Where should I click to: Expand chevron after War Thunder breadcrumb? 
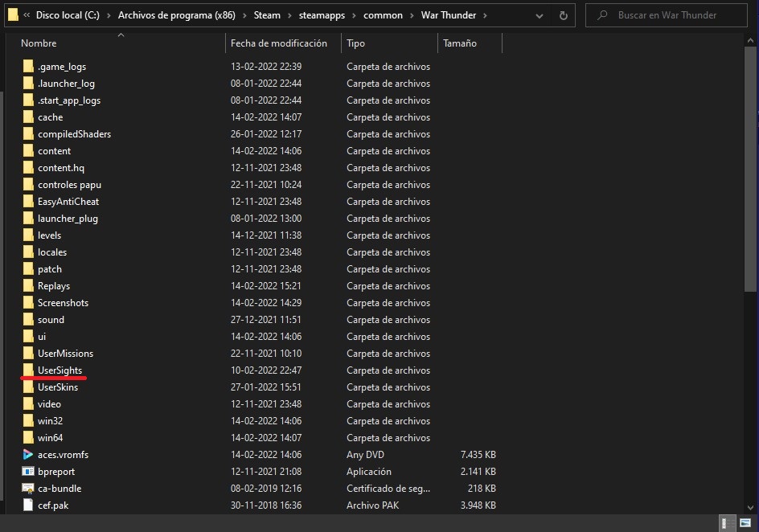pos(485,15)
